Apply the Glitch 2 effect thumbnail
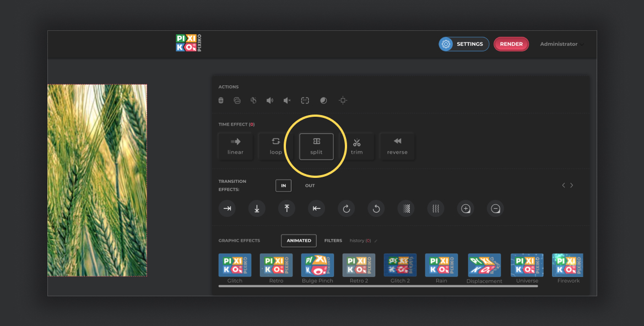Screen dimensions: 644x326 tap(400, 265)
